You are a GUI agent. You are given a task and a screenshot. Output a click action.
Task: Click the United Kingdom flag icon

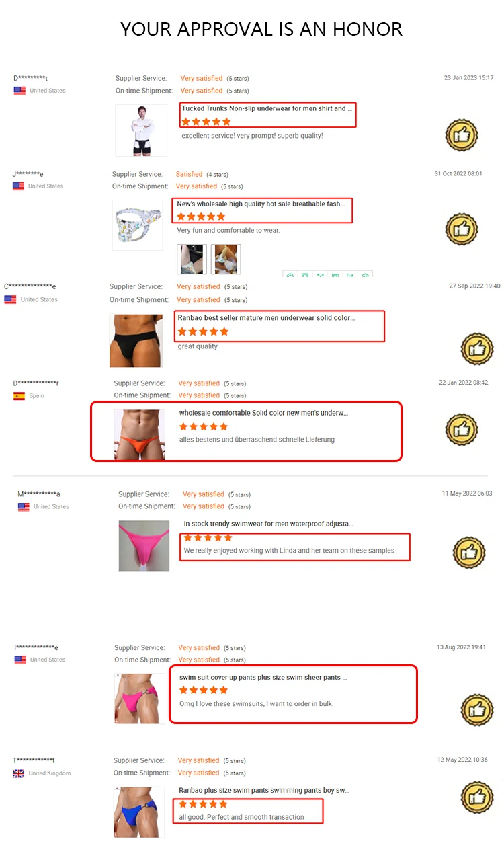[x=19, y=773]
